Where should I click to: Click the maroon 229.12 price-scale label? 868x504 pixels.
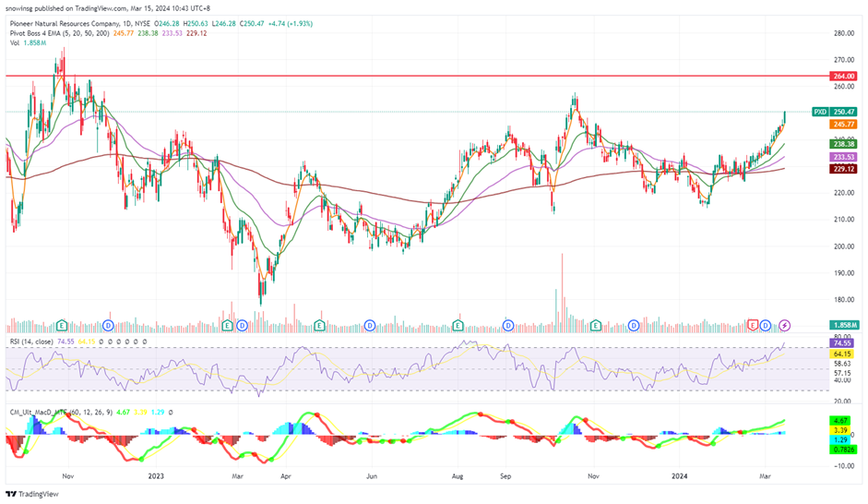(842, 169)
